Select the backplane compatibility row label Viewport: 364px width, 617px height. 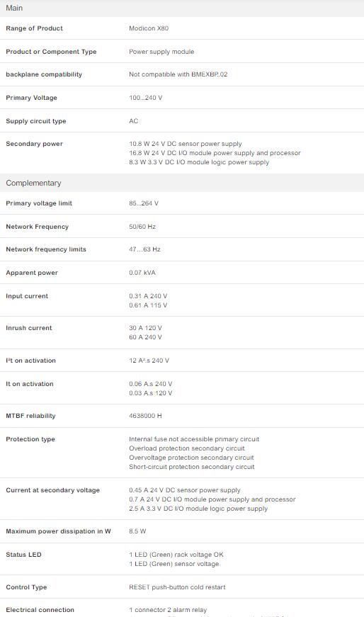(44, 74)
